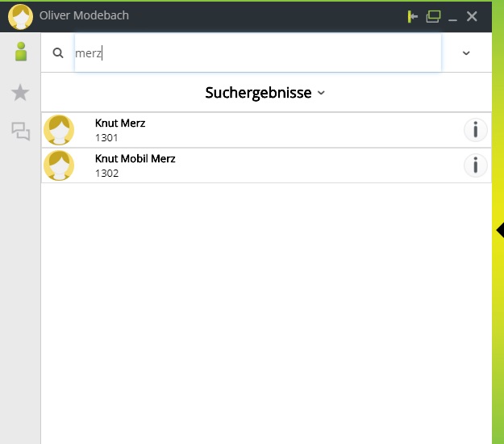Expand the chevron right of search field
504x444 pixels.
pos(466,53)
